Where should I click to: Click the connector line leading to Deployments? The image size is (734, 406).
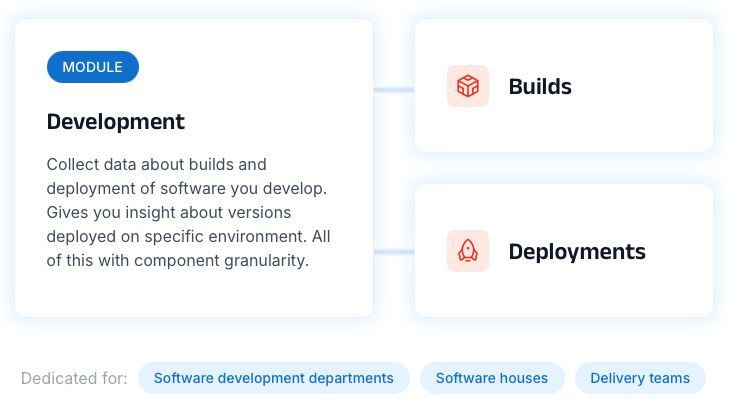[x=394, y=252]
